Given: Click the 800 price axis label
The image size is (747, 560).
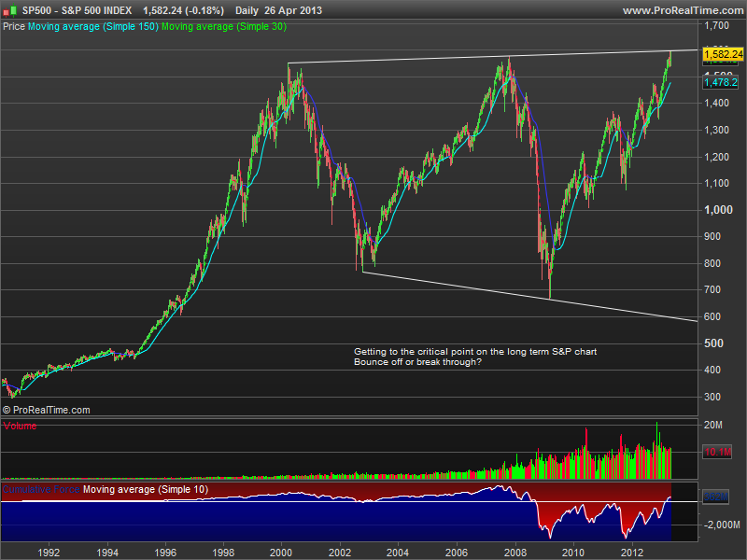Looking at the screenshot, I should tap(712, 263).
